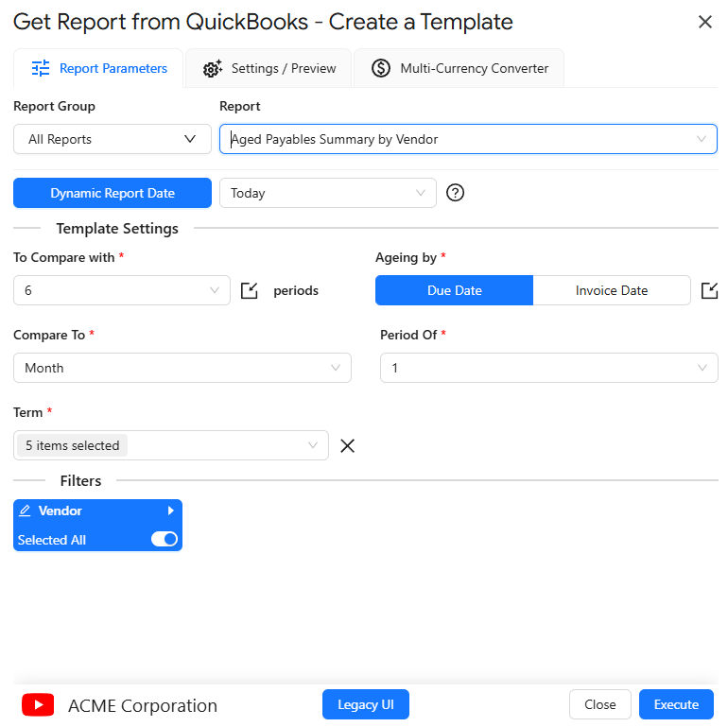The height and width of the screenshot is (727, 728).
Task: Open the Report Group dropdown
Action: tap(113, 139)
